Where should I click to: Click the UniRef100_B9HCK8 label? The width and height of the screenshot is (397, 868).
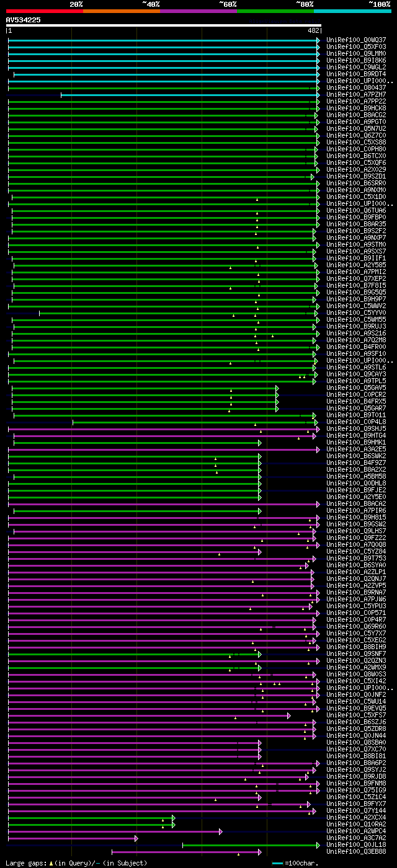click(x=356, y=108)
